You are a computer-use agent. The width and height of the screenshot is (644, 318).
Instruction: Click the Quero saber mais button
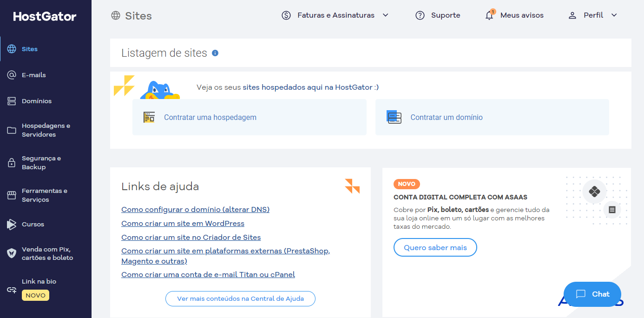pyautogui.click(x=435, y=247)
